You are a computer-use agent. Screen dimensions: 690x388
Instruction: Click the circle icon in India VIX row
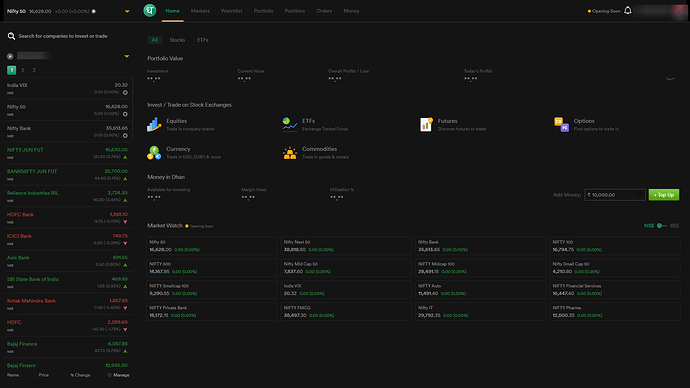pyautogui.click(x=125, y=92)
